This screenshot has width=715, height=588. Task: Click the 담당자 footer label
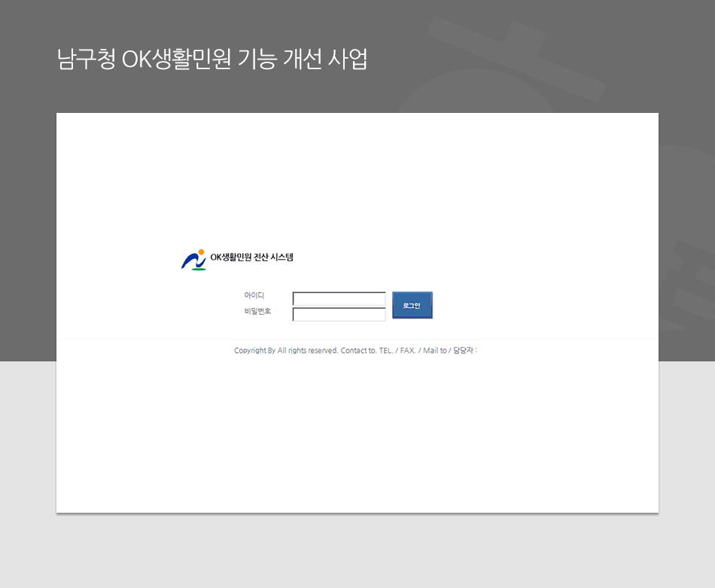[464, 351]
